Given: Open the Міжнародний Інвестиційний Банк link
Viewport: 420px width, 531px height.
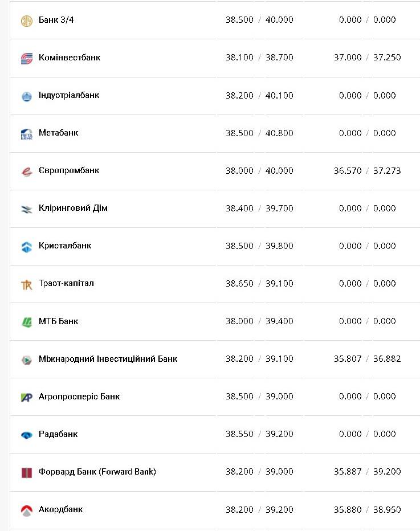Looking at the screenshot, I should point(108,359).
